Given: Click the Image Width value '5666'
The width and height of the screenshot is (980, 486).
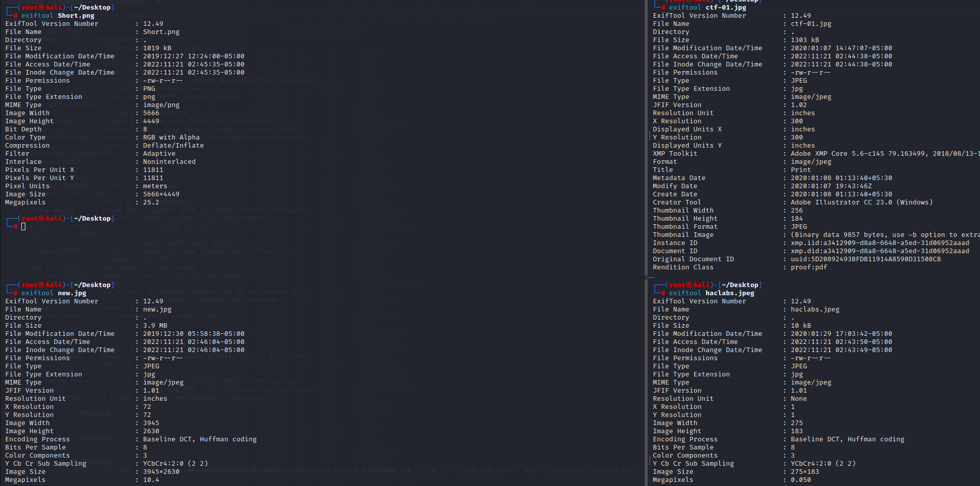Looking at the screenshot, I should 151,113.
